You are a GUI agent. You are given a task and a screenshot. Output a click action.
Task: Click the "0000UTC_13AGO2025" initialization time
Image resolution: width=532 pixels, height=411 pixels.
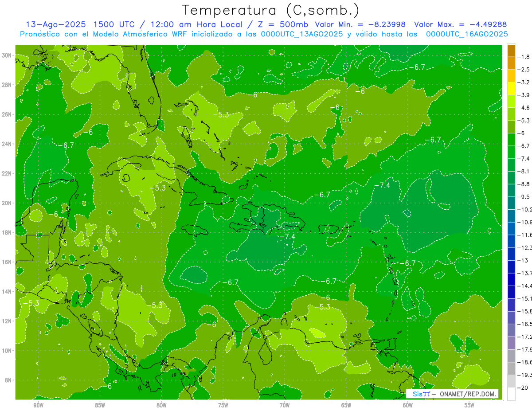tap(301, 34)
